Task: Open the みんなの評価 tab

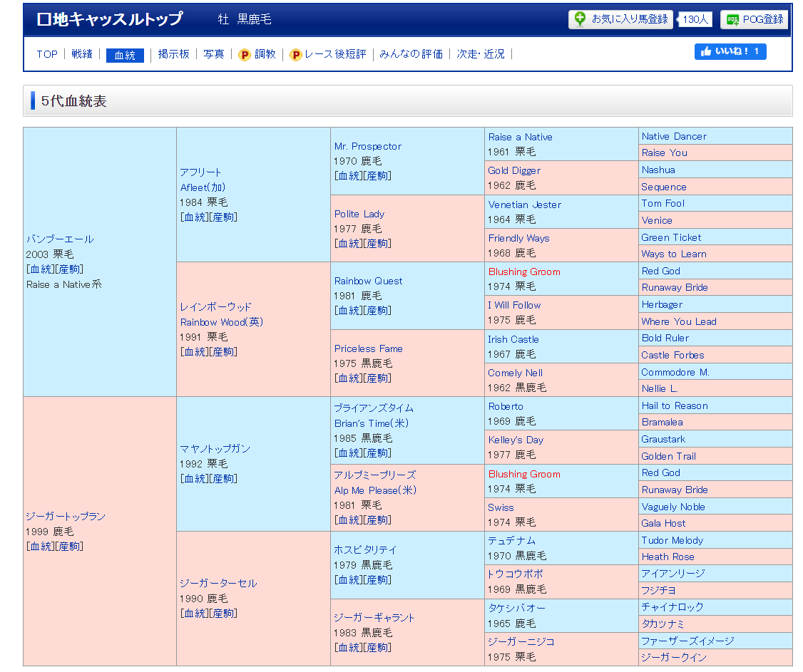Action: pyautogui.click(x=411, y=54)
